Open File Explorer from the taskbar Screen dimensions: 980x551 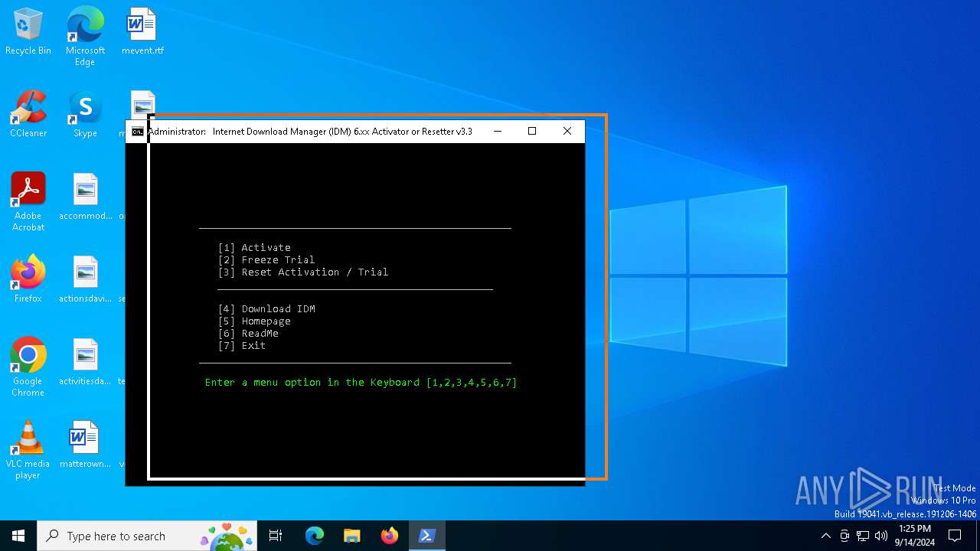tap(352, 536)
